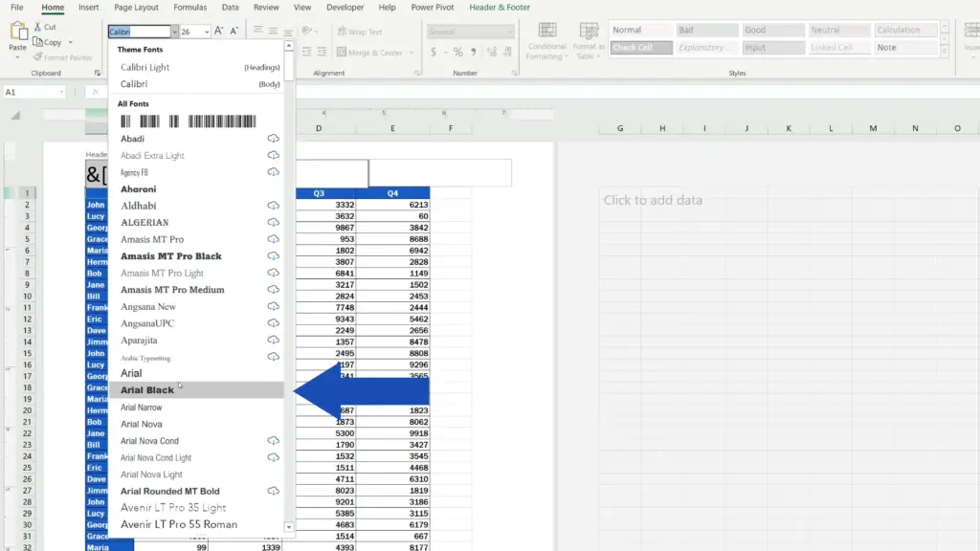Switch to the Power Pivot tab
The image size is (980, 551).
[x=432, y=8]
